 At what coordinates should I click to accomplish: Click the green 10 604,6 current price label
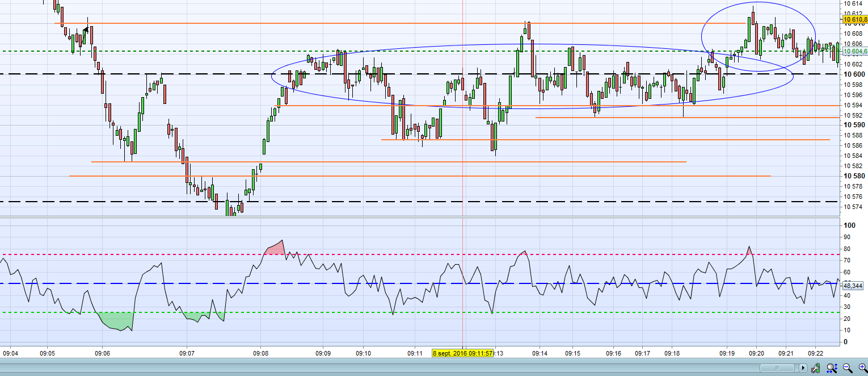click(855, 51)
